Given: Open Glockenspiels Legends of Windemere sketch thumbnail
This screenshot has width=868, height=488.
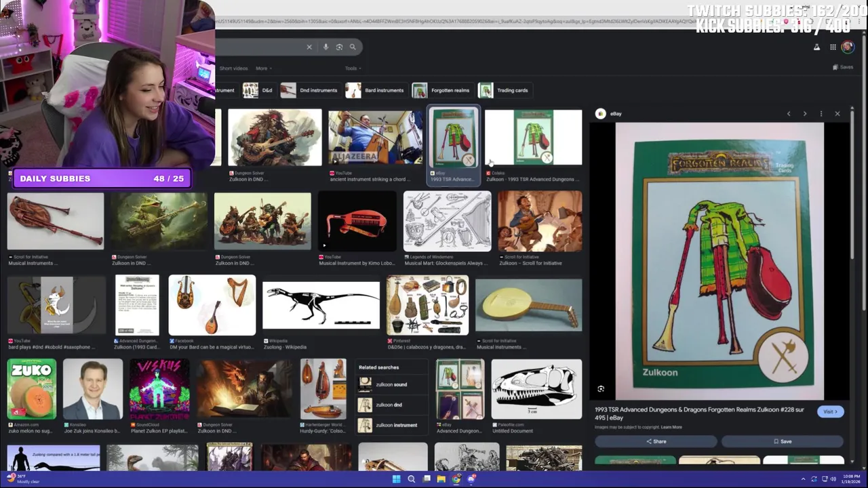Looking at the screenshot, I should [447, 222].
